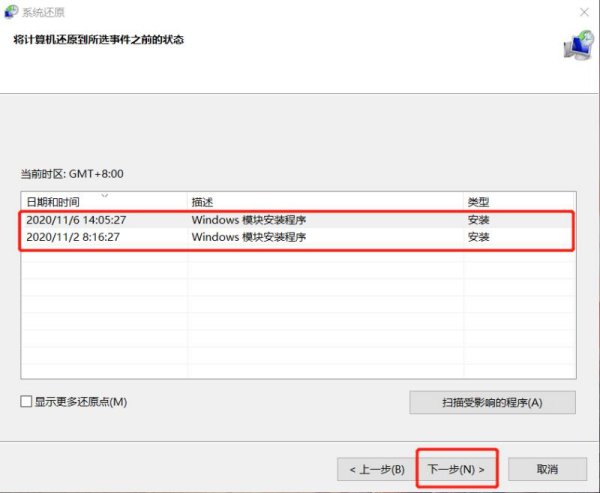
Task: Click the System Restore title bar icon
Action: (13, 13)
